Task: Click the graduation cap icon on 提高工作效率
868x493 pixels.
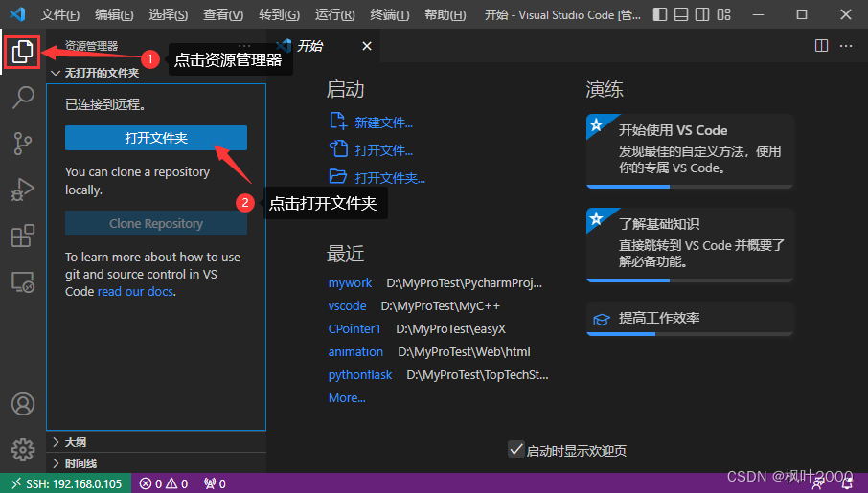Action: (x=602, y=320)
